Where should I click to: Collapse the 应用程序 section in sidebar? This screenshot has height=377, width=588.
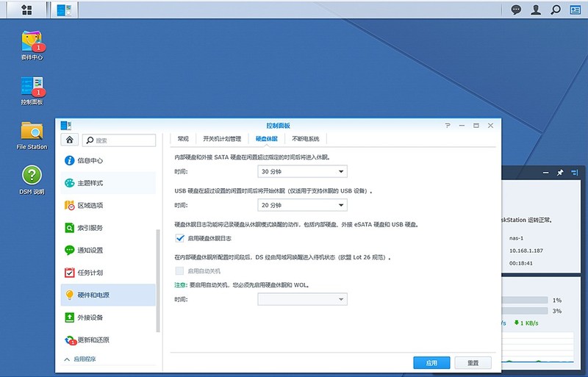tap(80, 359)
